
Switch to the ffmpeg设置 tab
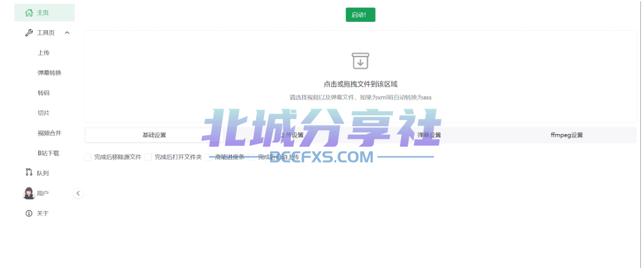pyautogui.click(x=567, y=135)
